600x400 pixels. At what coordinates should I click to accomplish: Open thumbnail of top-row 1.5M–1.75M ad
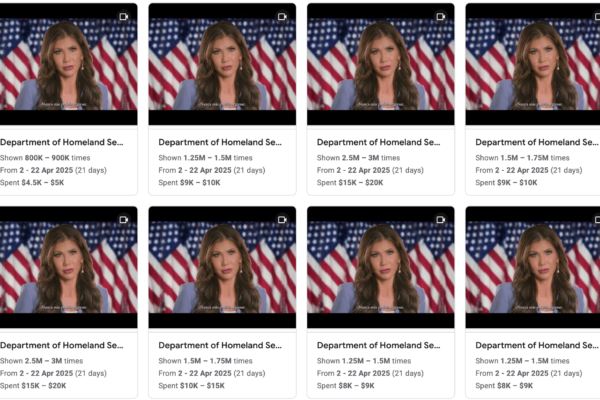coord(533,64)
